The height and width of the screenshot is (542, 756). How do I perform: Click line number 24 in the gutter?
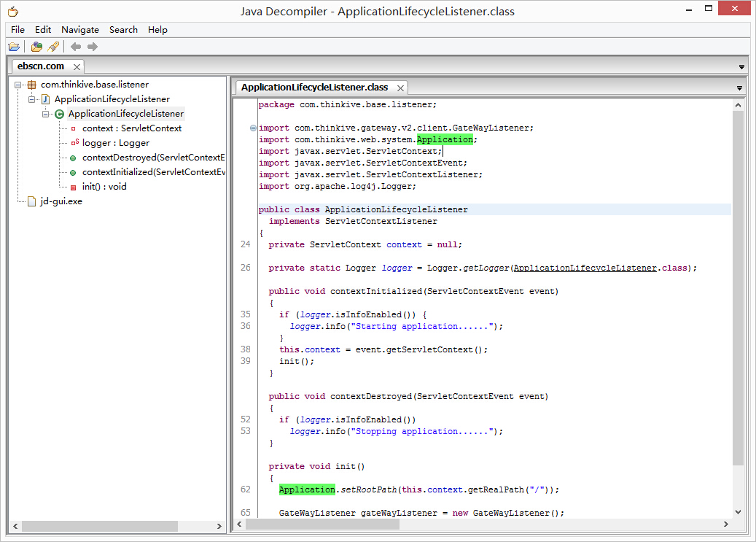tap(246, 244)
